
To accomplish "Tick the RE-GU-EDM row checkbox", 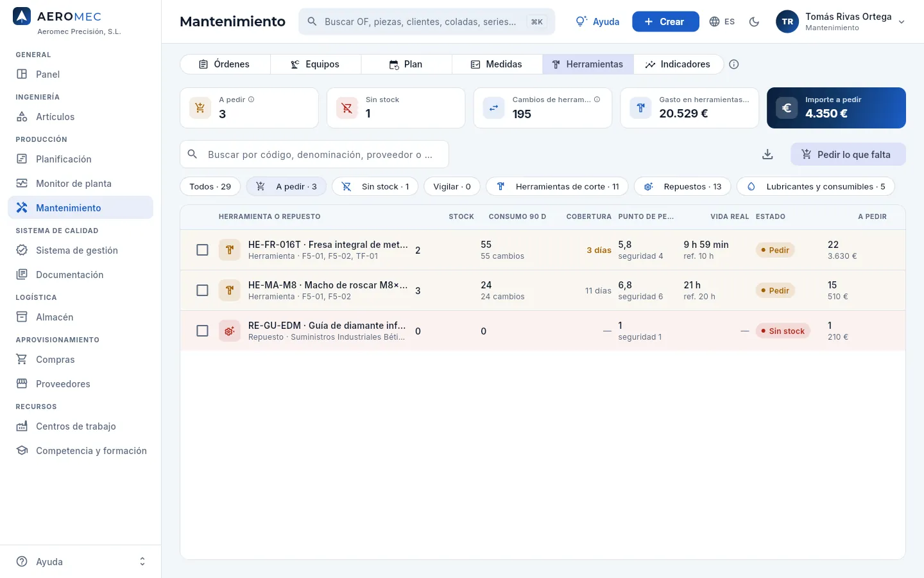I will [x=202, y=331].
